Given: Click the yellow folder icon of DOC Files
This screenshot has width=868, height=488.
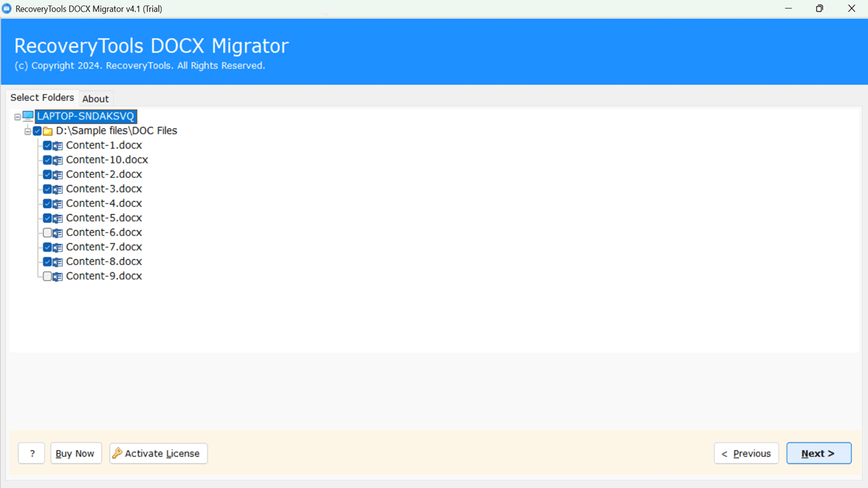Looking at the screenshot, I should 48,131.
